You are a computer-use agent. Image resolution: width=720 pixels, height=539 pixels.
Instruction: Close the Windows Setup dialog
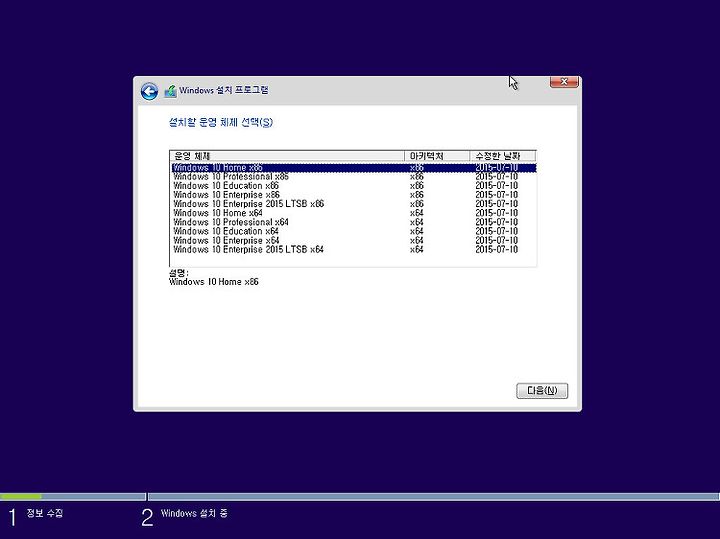click(564, 82)
